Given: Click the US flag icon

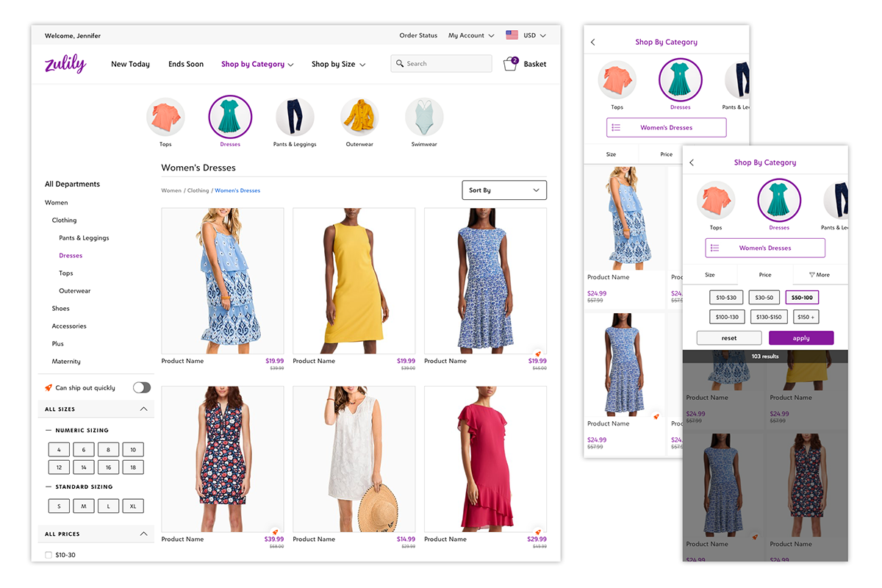Looking at the screenshot, I should tap(512, 35).
